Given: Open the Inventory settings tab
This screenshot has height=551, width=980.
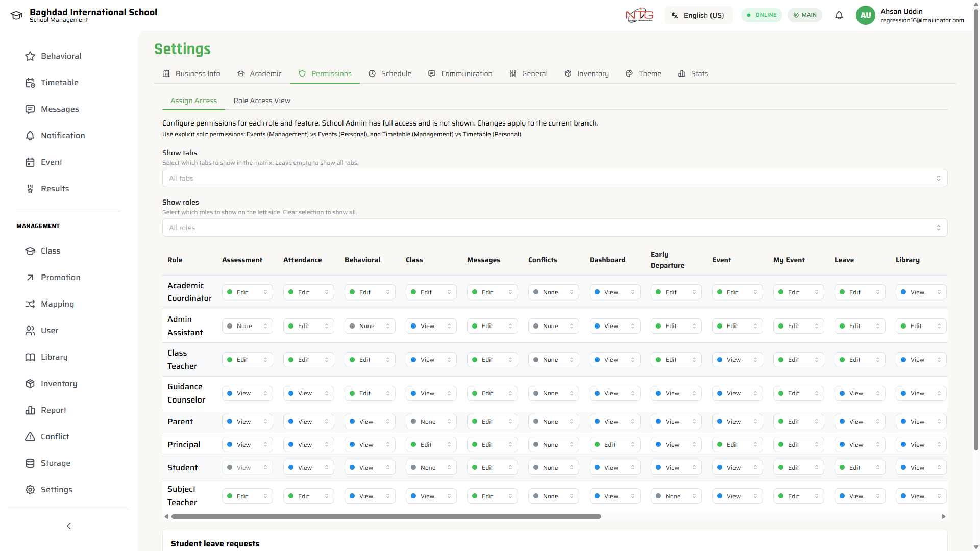Looking at the screenshot, I should pyautogui.click(x=587, y=74).
